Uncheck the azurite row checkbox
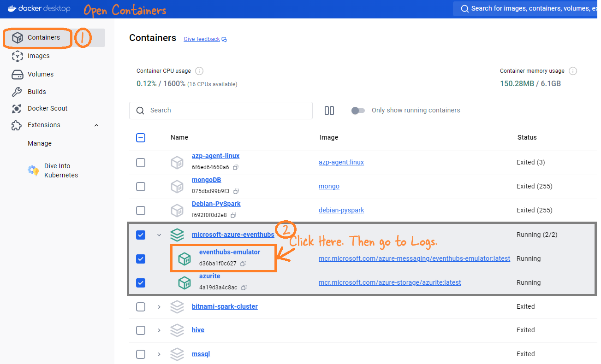 point(141,282)
